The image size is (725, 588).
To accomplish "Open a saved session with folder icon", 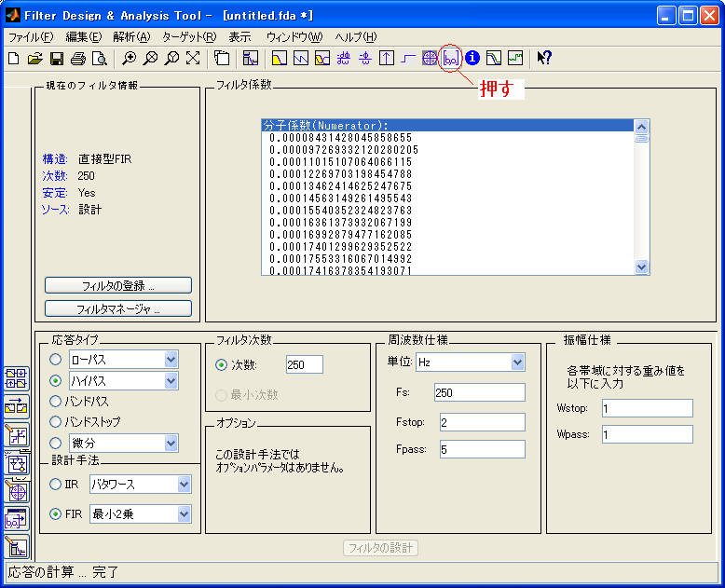I will pyautogui.click(x=35, y=59).
